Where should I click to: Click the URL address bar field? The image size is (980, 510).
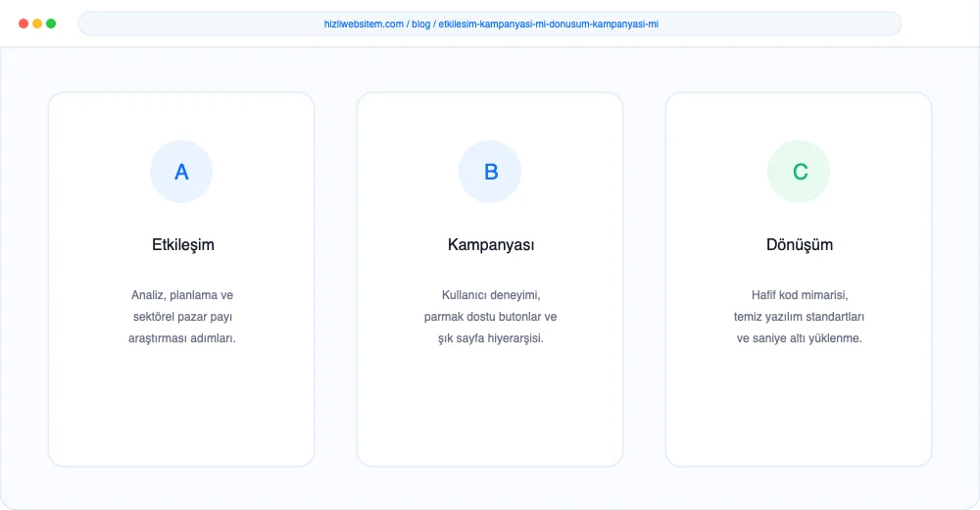[x=490, y=24]
